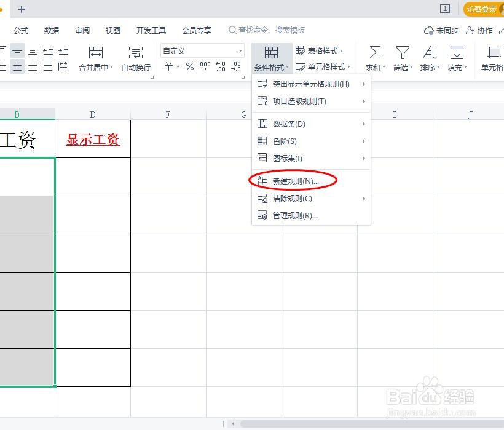Open 数据条(D) submenu

click(311, 124)
